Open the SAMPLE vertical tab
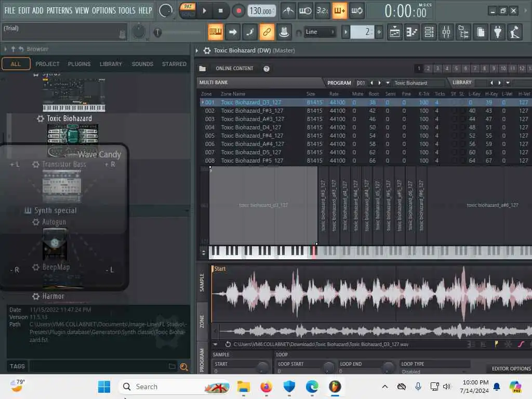Image resolution: width=532 pixels, height=399 pixels. click(202, 283)
